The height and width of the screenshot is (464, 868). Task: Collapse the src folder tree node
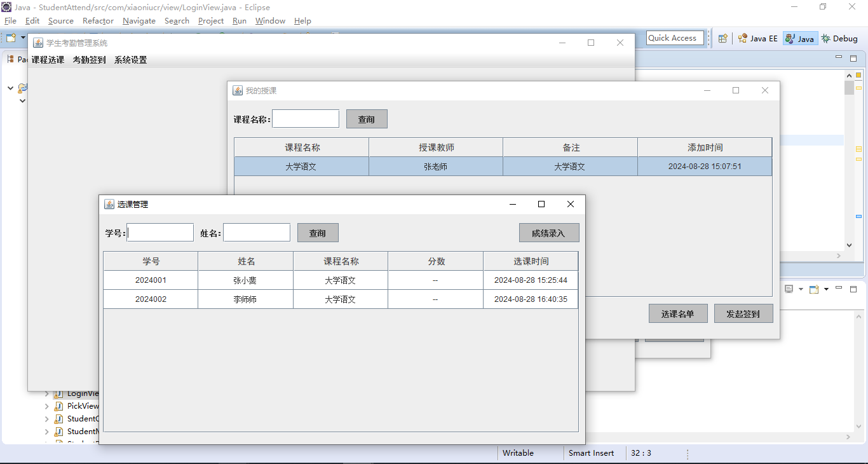pos(22,100)
